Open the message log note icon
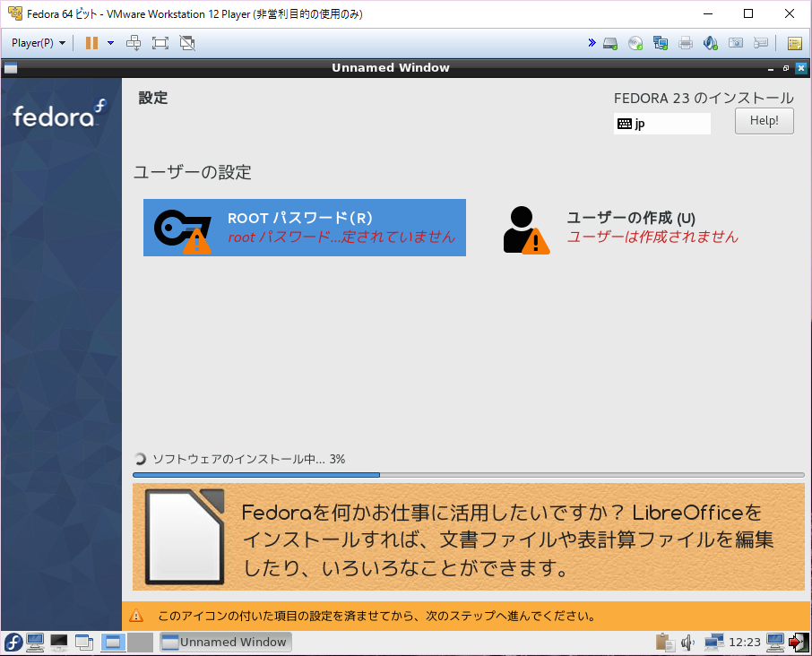The height and width of the screenshot is (656, 812). click(795, 43)
